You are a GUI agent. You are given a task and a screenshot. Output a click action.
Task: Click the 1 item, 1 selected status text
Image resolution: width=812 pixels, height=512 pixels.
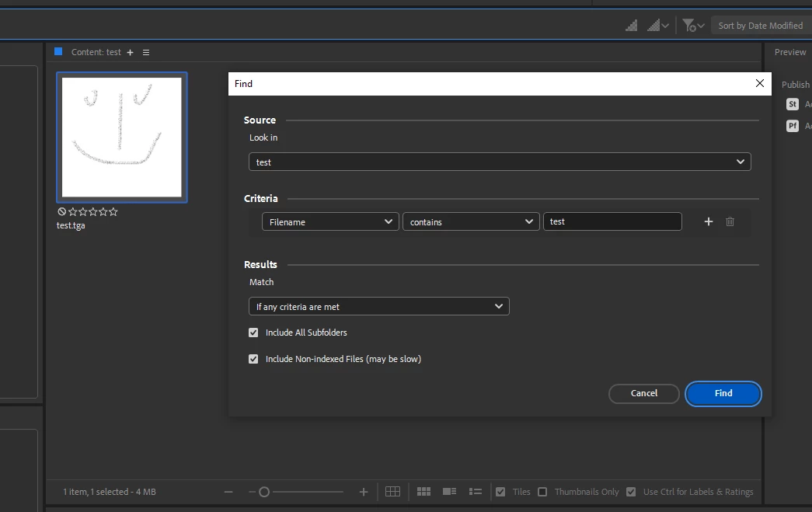[110, 492]
